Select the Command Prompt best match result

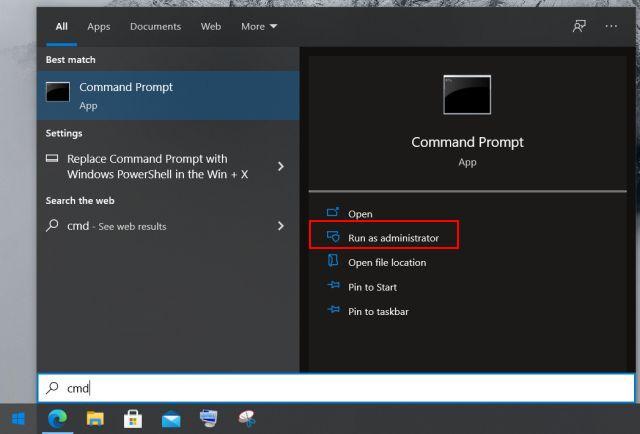click(168, 96)
